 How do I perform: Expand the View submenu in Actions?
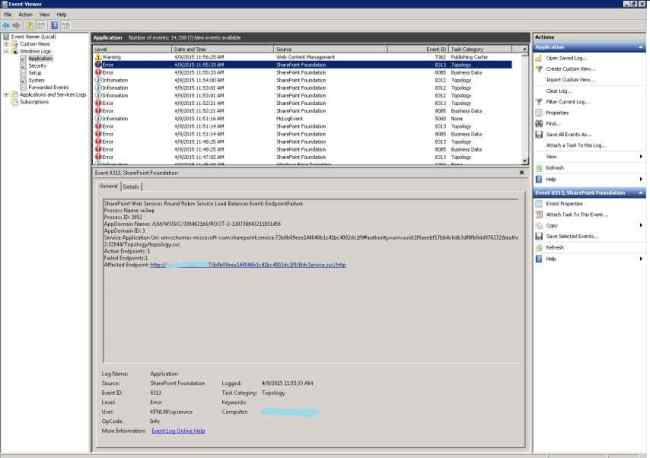[641, 157]
